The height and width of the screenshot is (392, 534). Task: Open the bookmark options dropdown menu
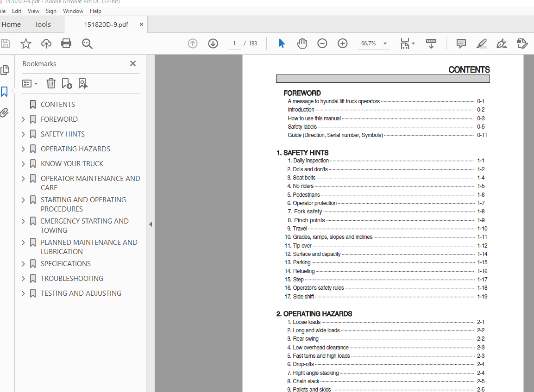pyautogui.click(x=30, y=83)
